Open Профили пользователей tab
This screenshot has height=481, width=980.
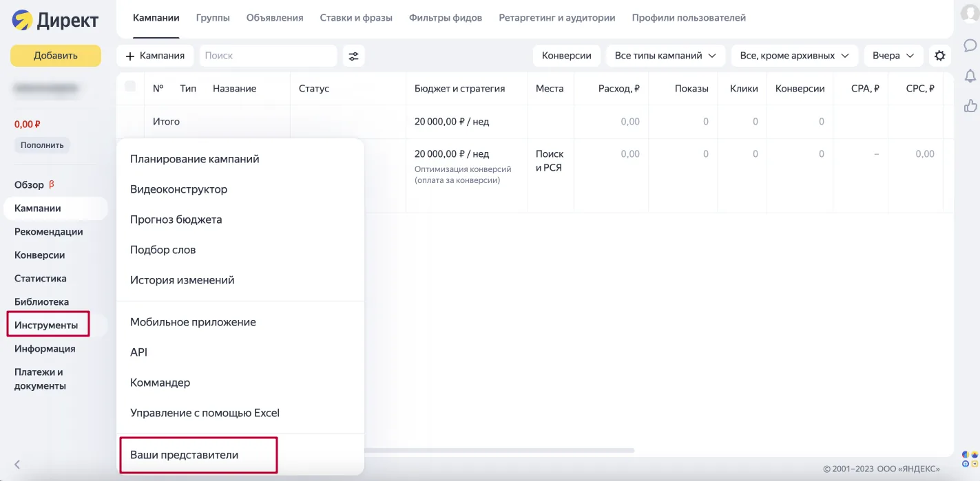click(x=689, y=18)
